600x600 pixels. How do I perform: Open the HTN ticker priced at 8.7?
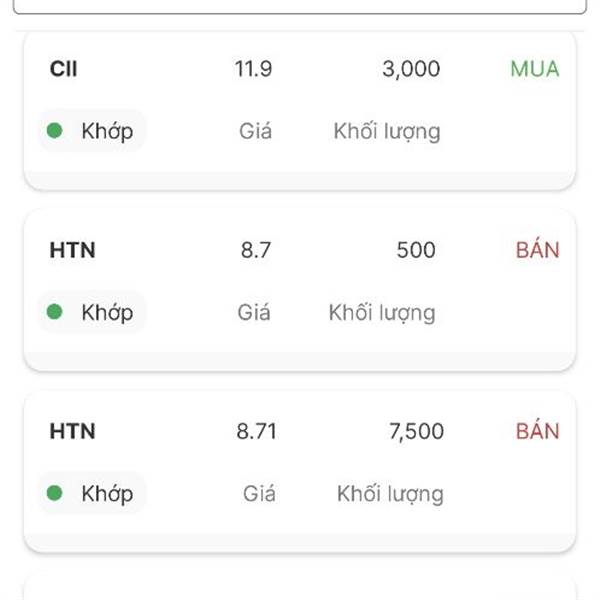pos(72,250)
